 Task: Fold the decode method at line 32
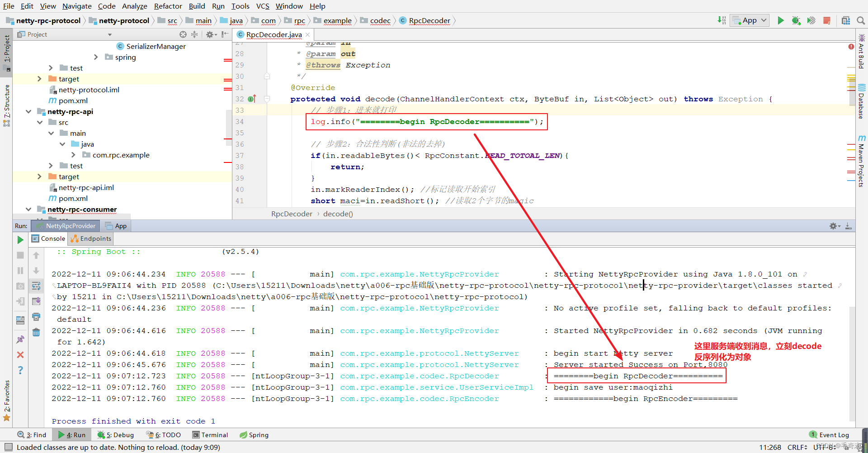267,99
